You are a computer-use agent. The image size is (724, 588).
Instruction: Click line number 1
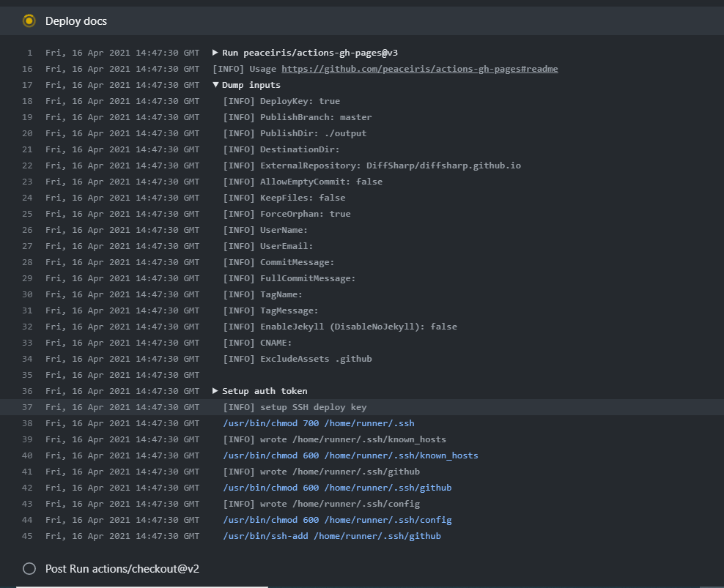point(29,53)
